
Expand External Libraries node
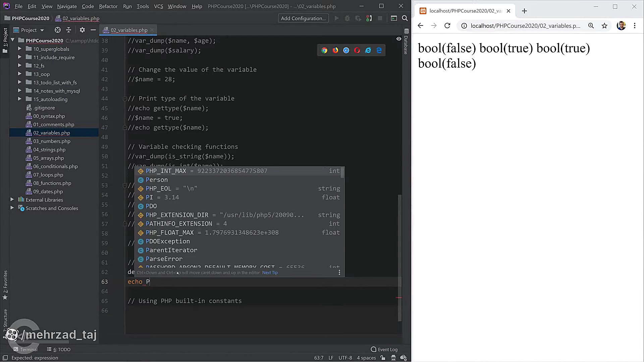point(12,200)
